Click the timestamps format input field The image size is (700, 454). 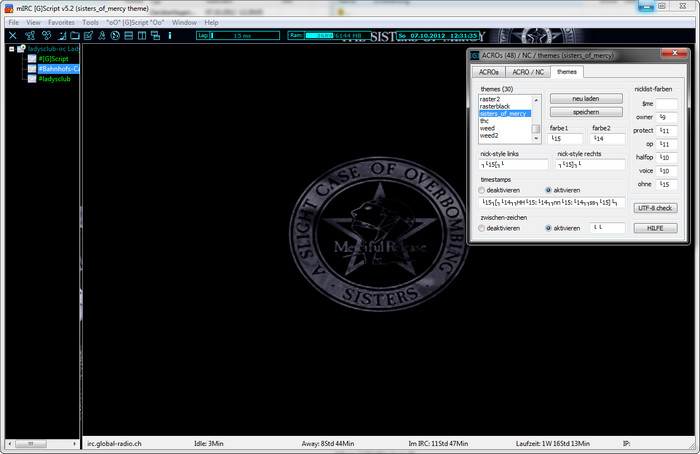point(552,203)
